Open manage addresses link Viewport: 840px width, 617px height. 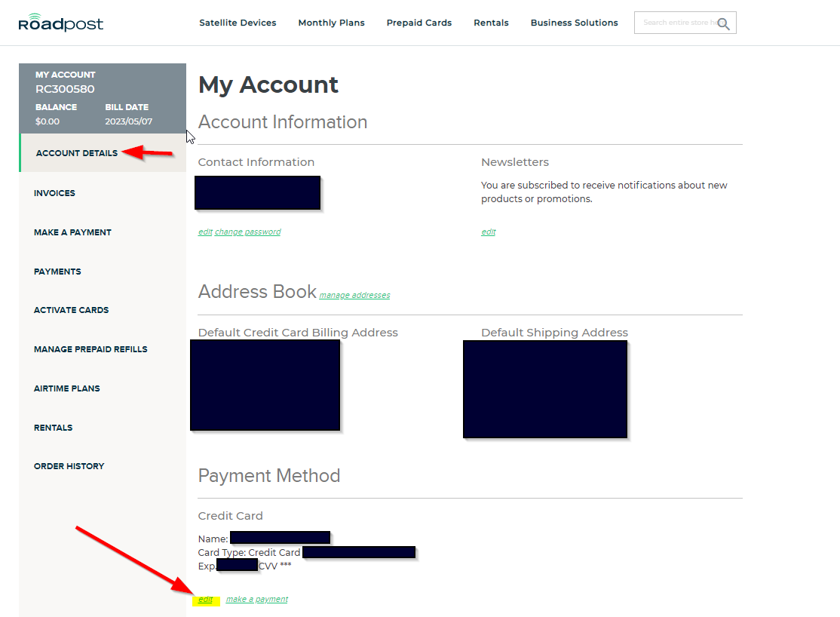click(x=354, y=295)
